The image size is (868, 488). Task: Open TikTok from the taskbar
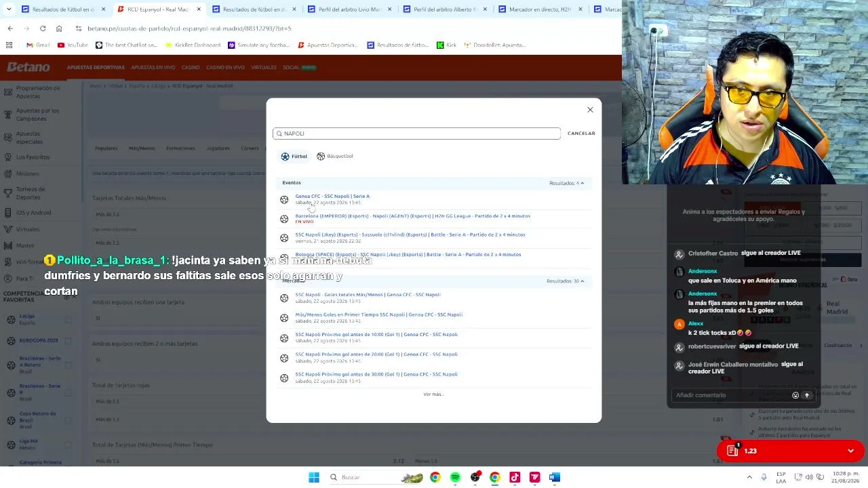[x=515, y=477]
